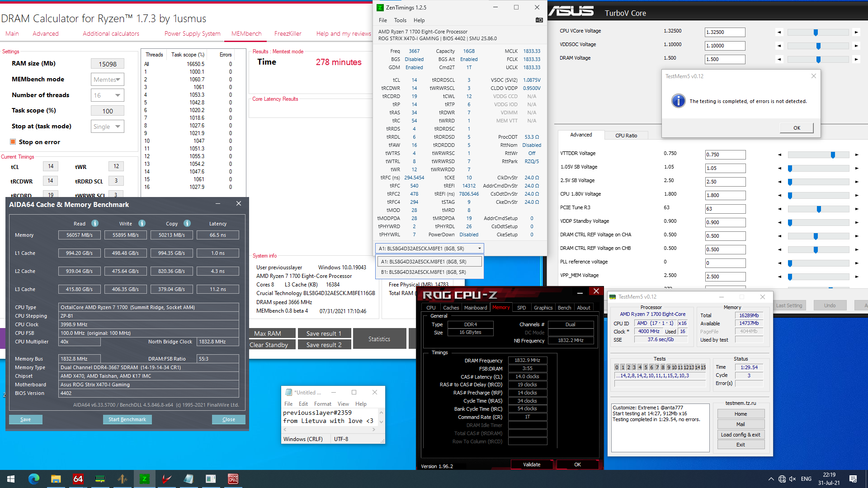Image resolution: width=868 pixels, height=488 pixels.
Task: Open Microsoft Edge from the taskbar
Action: (x=34, y=479)
